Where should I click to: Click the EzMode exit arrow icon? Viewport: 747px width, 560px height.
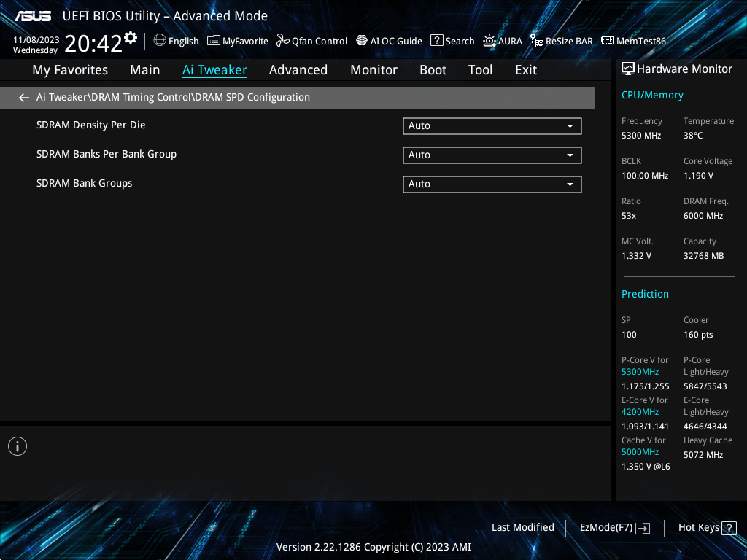[643, 528]
